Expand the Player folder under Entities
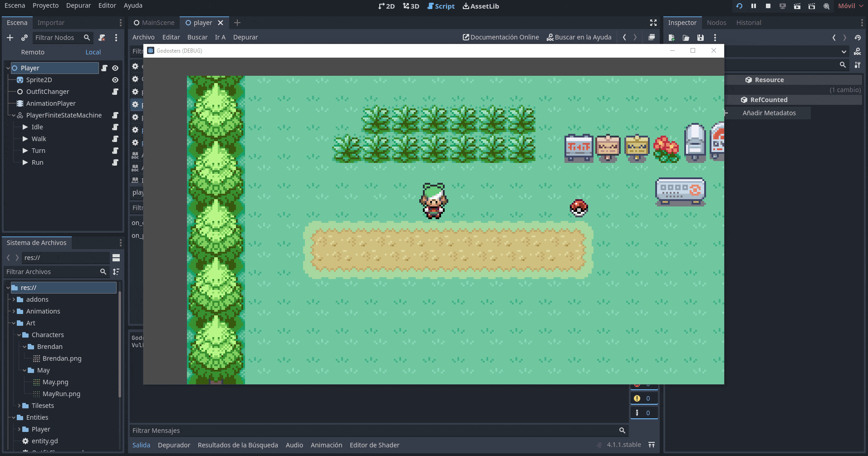Viewport: 868px width, 456px height. (19, 429)
